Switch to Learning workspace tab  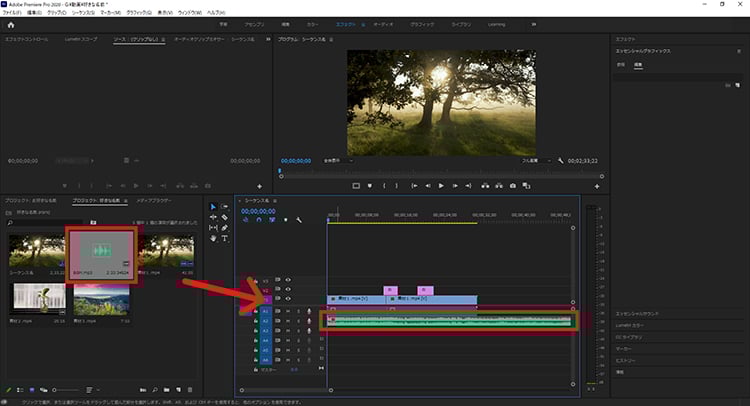click(x=496, y=24)
